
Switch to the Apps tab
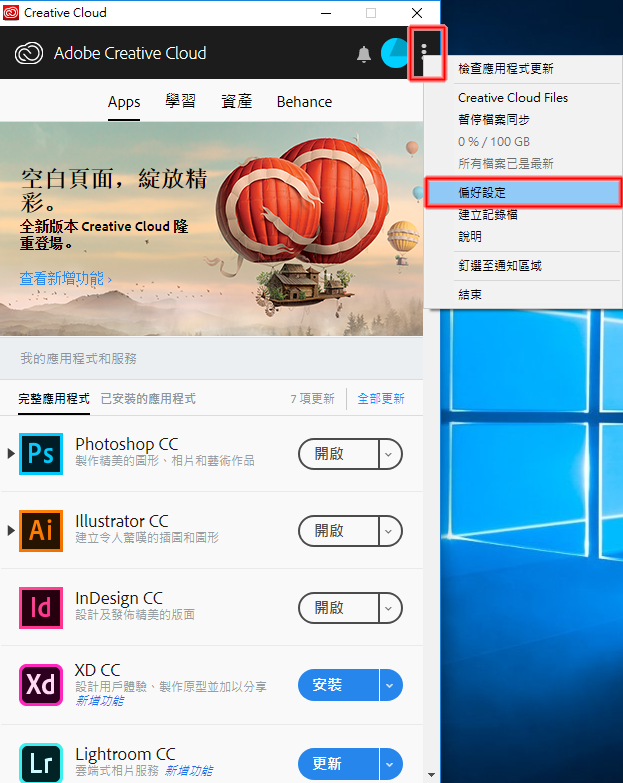coord(124,102)
